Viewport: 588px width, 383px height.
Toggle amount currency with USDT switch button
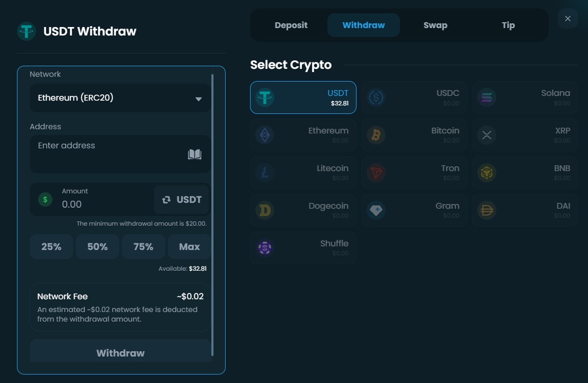pos(182,200)
